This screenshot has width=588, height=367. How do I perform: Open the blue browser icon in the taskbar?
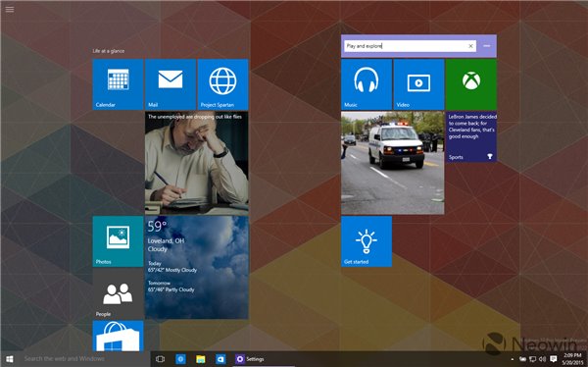tap(180, 359)
